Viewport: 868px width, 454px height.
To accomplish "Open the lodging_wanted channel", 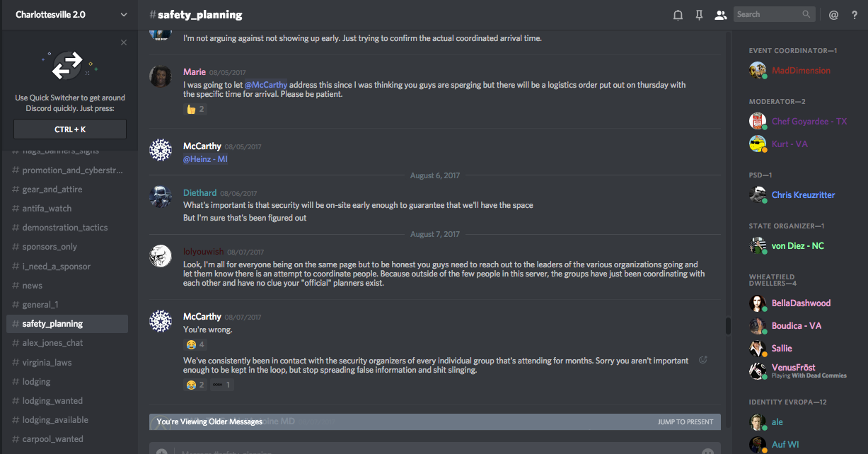I will click(x=52, y=401).
